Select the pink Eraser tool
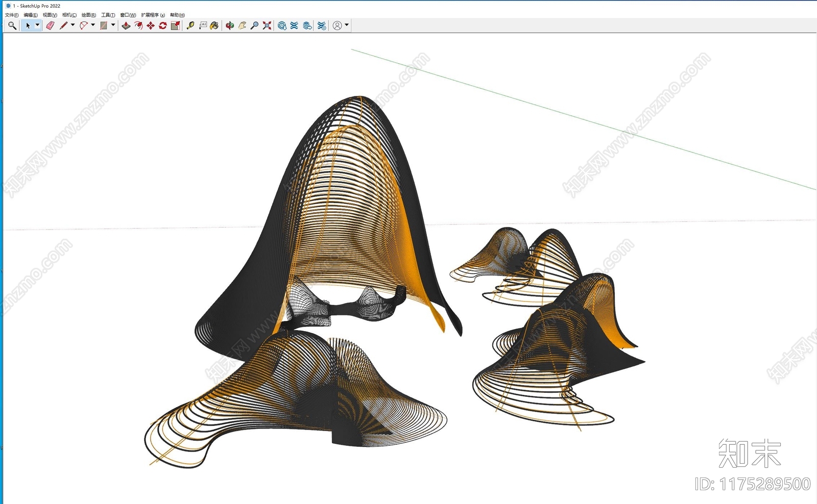 [50, 25]
